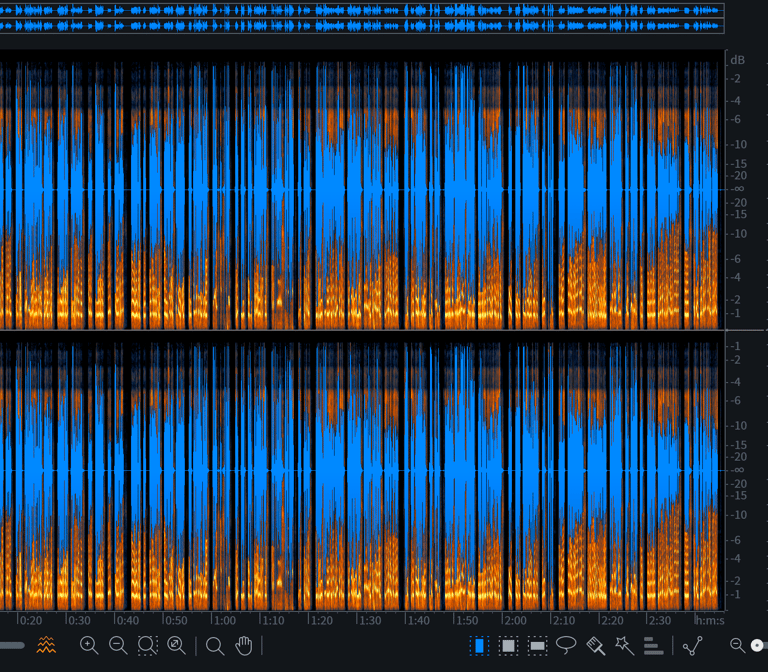768x672 pixels.
Task: Select the Time selection tool
Action: (x=479, y=646)
